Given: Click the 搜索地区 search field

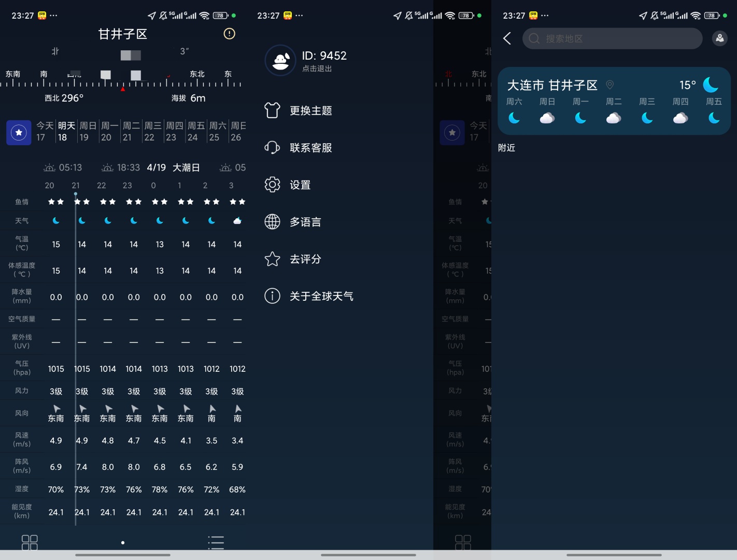Looking at the screenshot, I should click(x=612, y=38).
